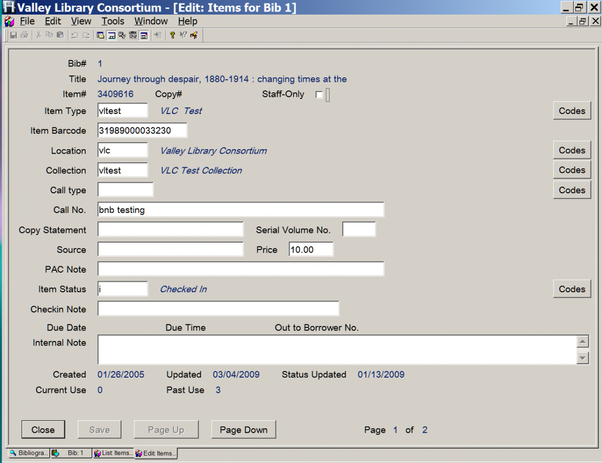Click the yellow question mark Help icon

[172, 35]
